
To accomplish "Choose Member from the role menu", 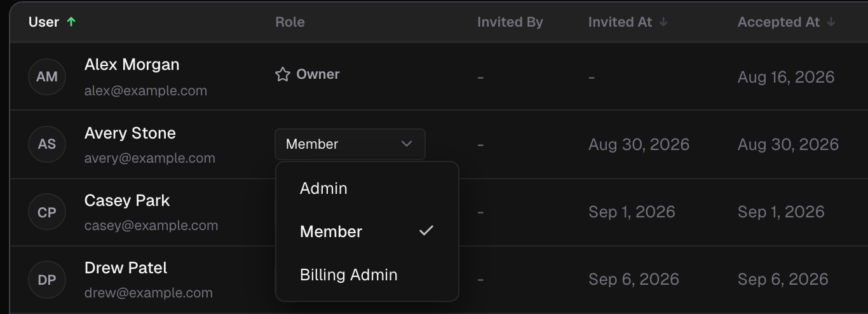I will pyautogui.click(x=367, y=231).
